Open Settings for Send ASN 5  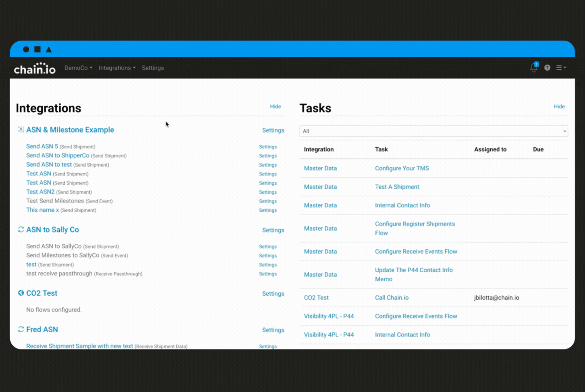[268, 147]
